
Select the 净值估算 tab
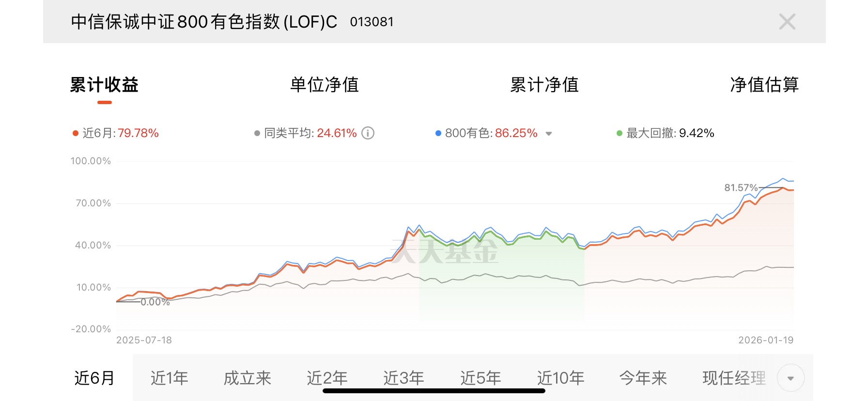click(x=764, y=85)
